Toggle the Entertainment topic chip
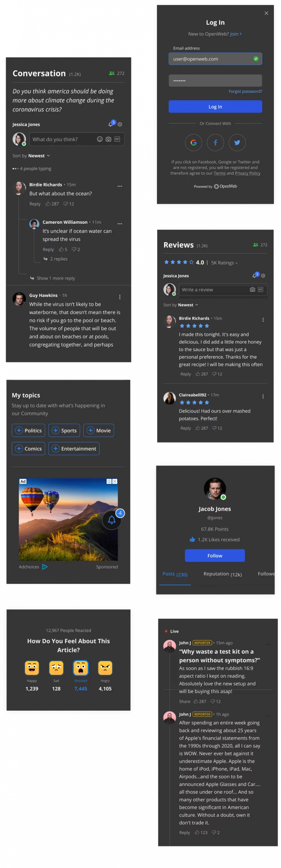The width and height of the screenshot is (281, 868). pos(74,449)
